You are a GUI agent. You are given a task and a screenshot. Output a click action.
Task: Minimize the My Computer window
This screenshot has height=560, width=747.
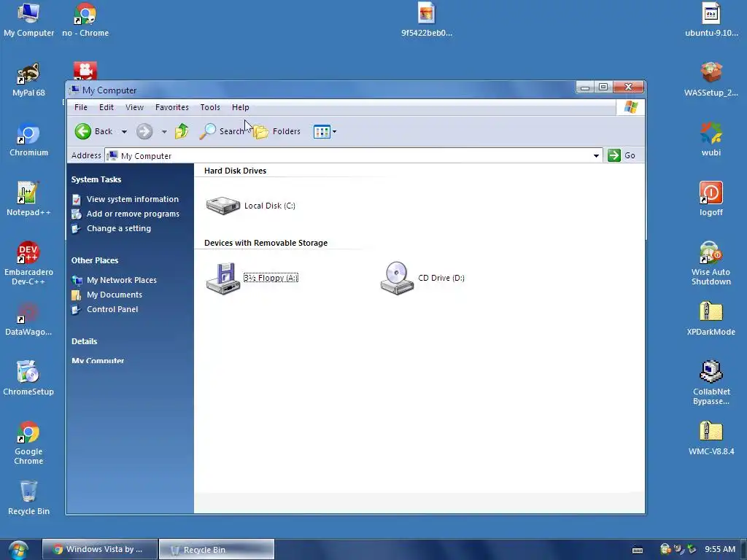pos(585,87)
